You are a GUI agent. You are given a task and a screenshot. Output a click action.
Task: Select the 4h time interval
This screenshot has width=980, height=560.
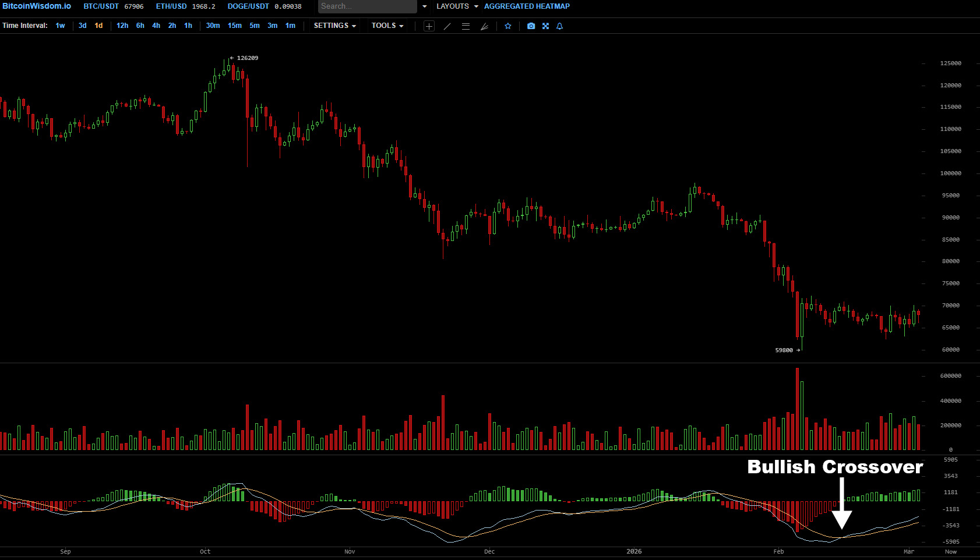156,26
